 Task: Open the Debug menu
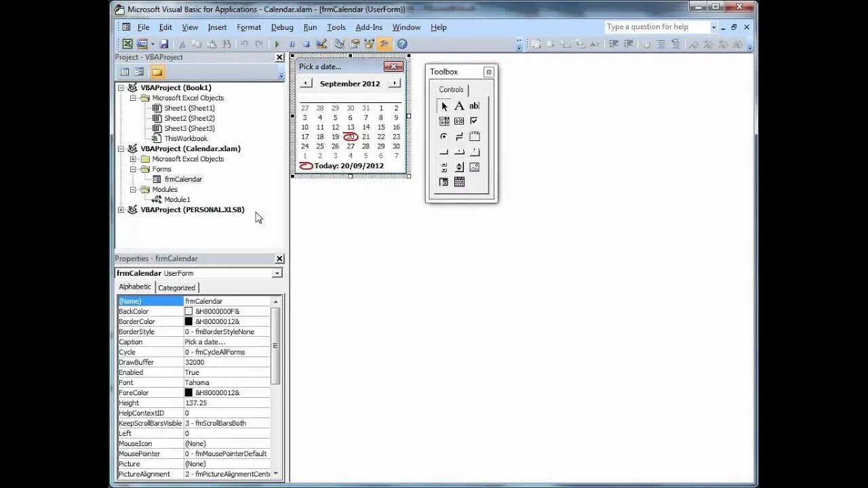(282, 27)
